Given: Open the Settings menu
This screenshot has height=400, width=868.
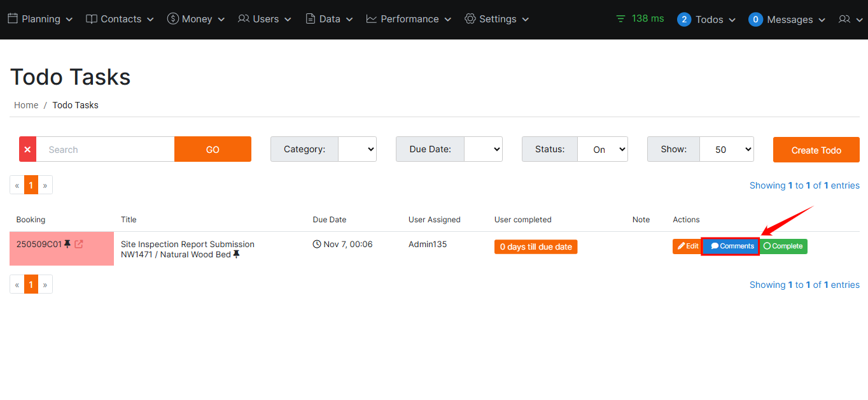Looking at the screenshot, I should click(497, 19).
